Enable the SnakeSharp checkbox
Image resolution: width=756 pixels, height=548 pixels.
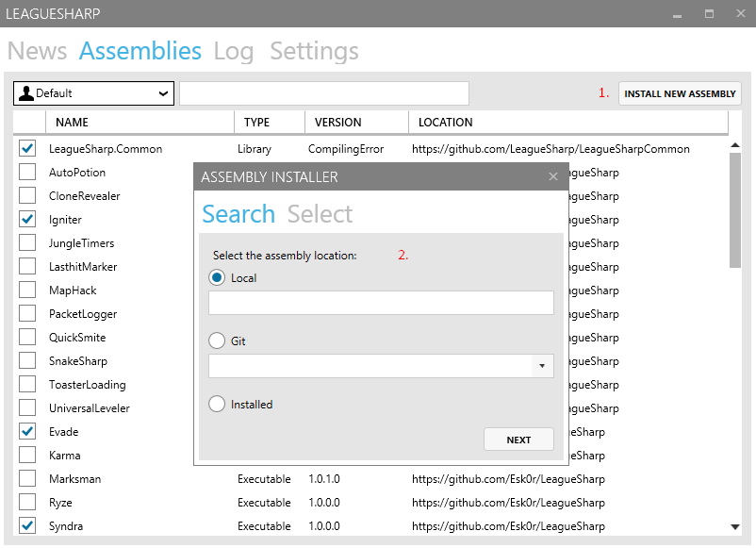[x=27, y=361]
